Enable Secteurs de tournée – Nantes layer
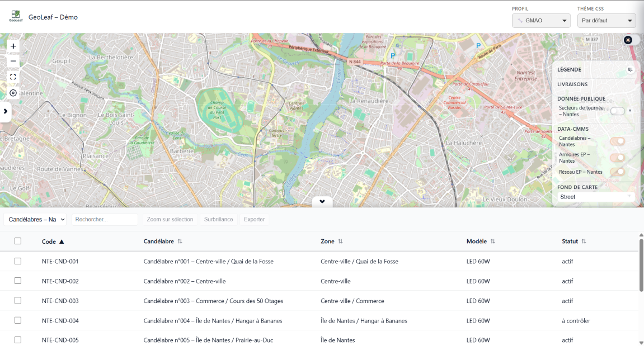 (617, 111)
